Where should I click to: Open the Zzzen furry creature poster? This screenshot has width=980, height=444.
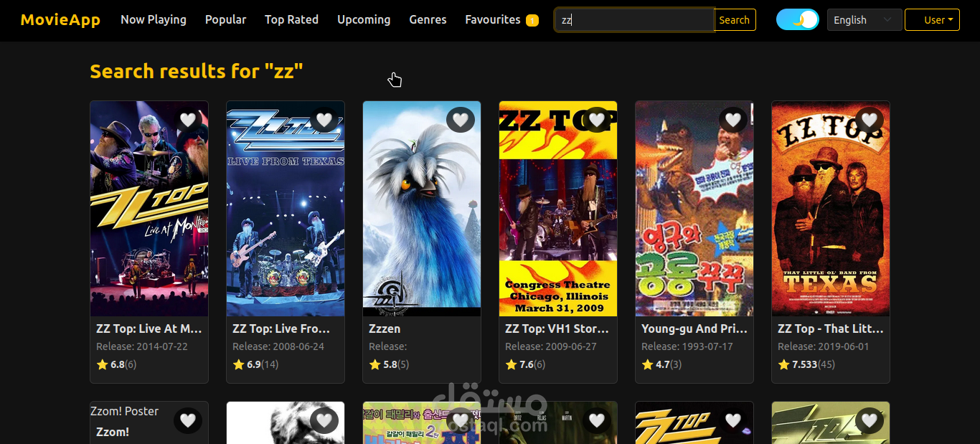coord(422,209)
